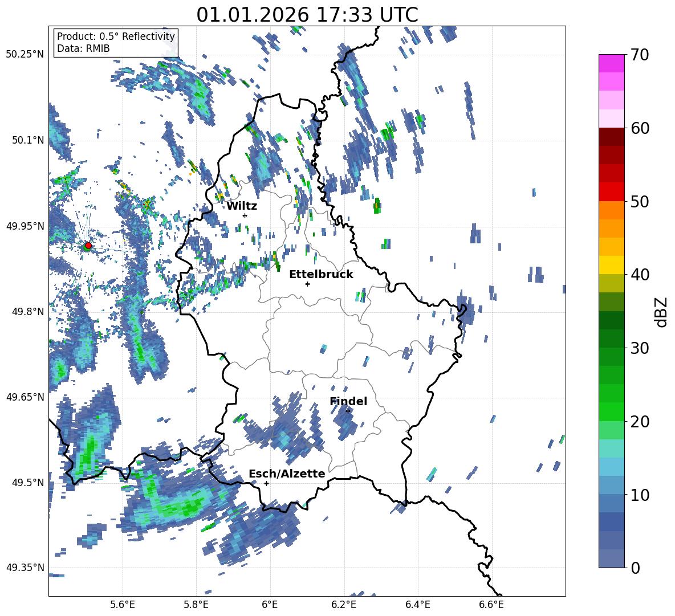
Task: Click the colorbar 70 tick label
Action: coord(640,55)
